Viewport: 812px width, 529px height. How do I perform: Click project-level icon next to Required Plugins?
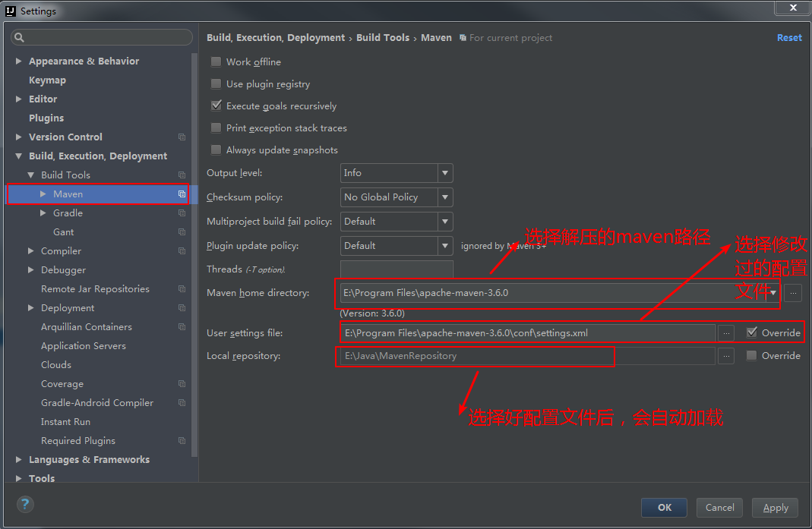[x=182, y=441]
